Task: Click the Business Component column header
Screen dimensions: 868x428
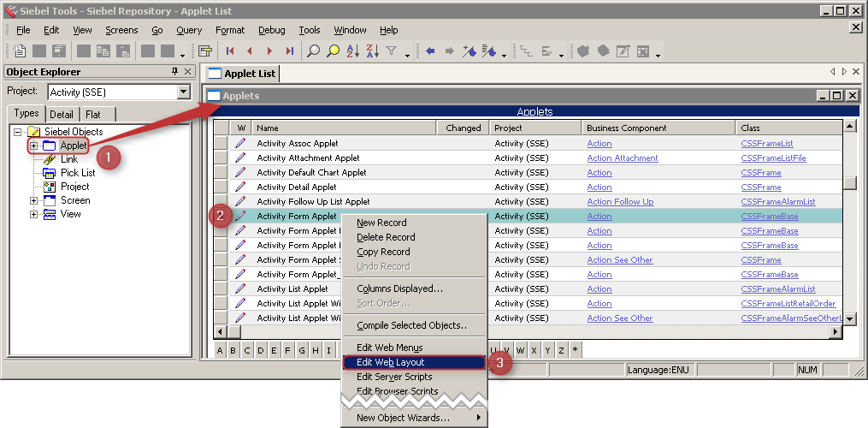Action: 658,128
